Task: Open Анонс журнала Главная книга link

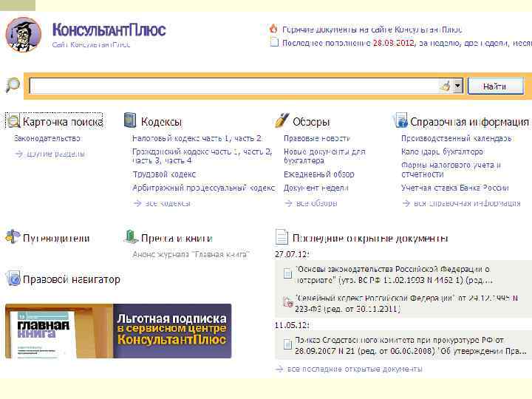Action: (191, 254)
